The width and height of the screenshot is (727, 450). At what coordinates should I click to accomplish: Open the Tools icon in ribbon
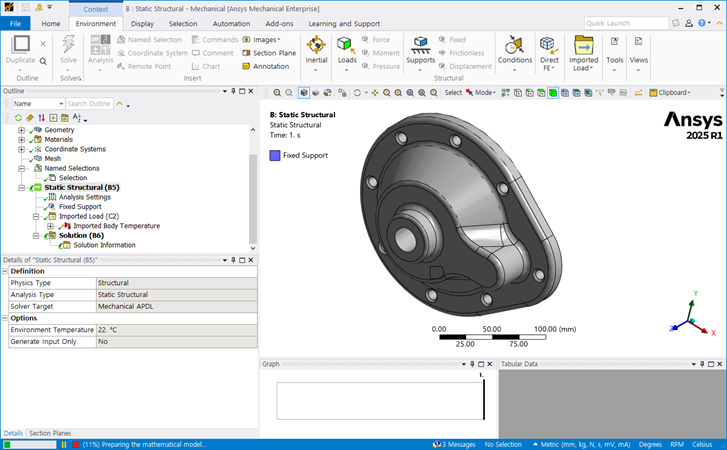pyautogui.click(x=614, y=42)
